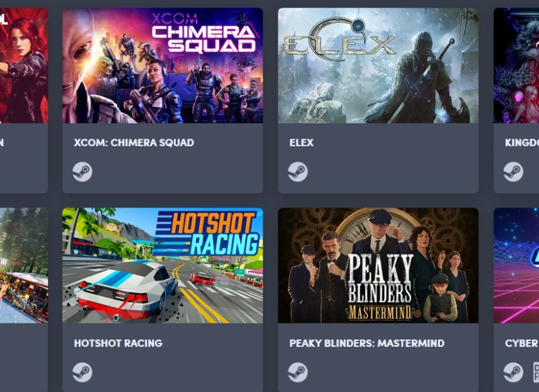
Task: Click the ELEX title text
Action: [301, 143]
